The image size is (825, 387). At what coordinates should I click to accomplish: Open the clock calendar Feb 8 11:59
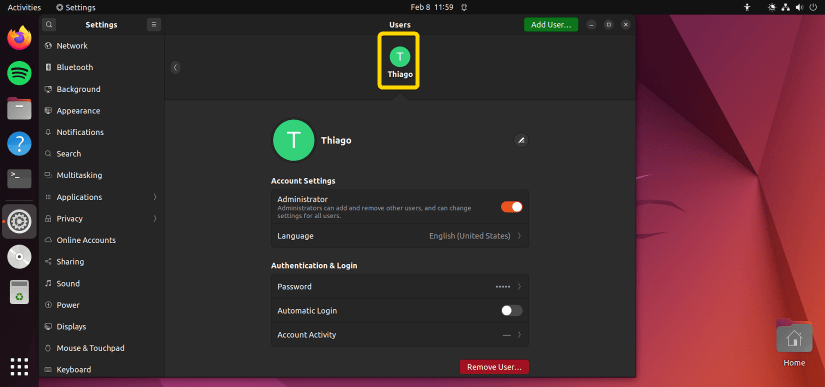pos(431,7)
